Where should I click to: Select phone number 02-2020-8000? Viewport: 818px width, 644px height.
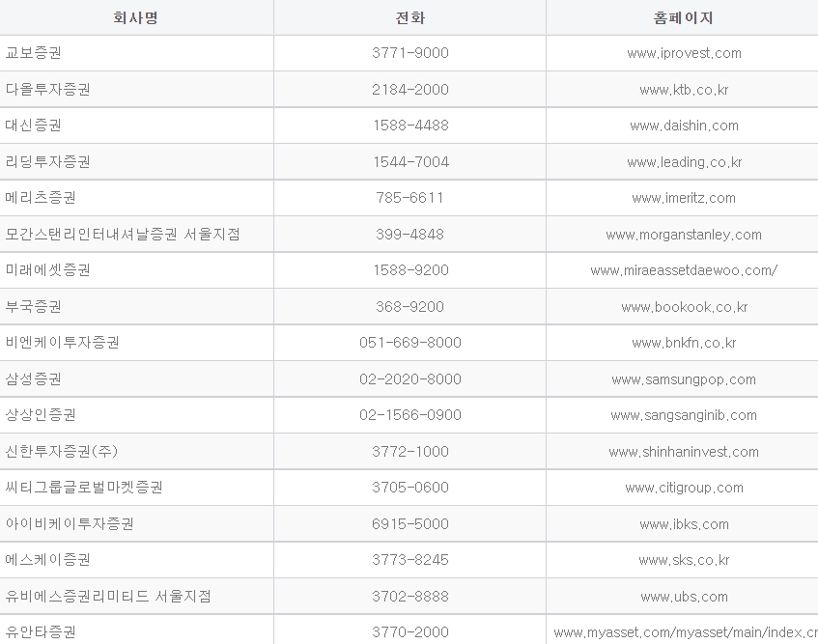410,379
